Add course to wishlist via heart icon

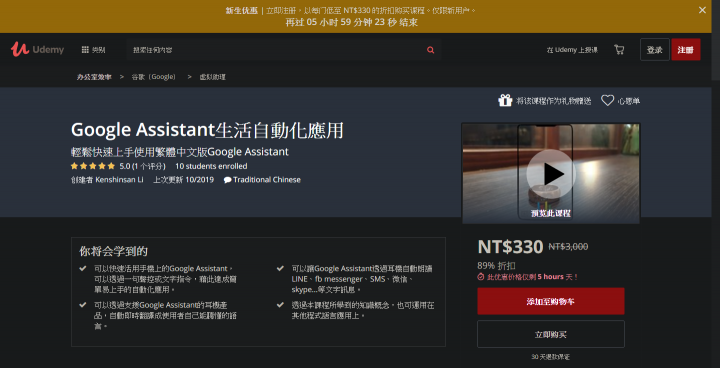click(x=608, y=101)
